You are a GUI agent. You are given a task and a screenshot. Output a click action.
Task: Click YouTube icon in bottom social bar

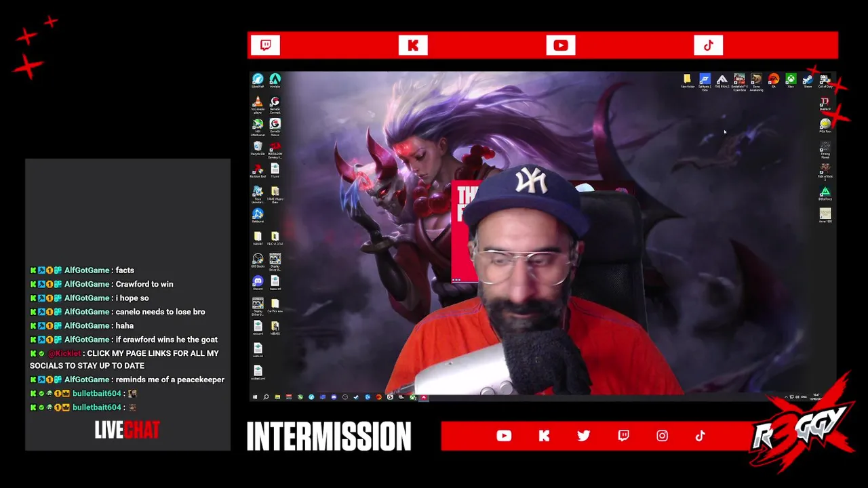click(x=504, y=436)
